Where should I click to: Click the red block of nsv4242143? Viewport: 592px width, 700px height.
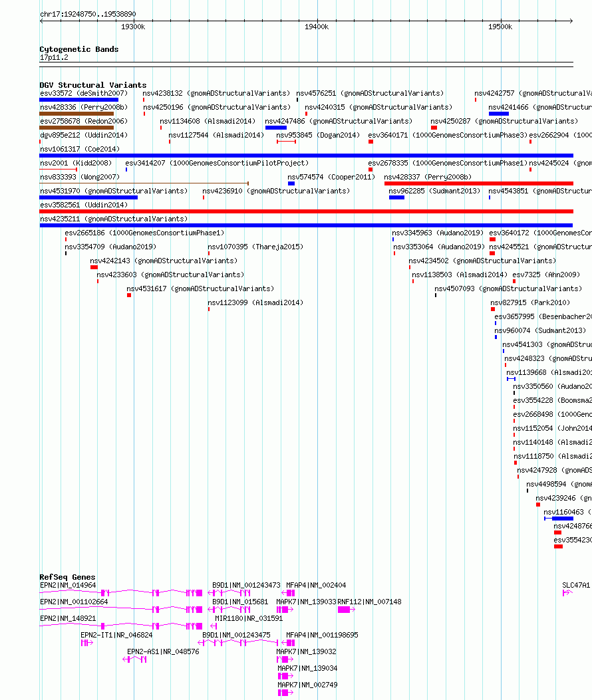(x=94, y=267)
